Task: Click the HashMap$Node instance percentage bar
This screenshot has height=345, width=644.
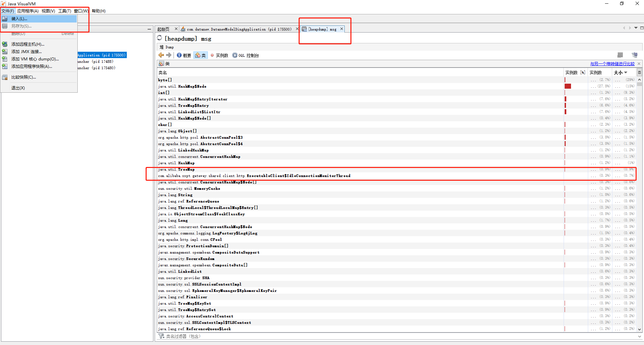Action: click(x=568, y=86)
